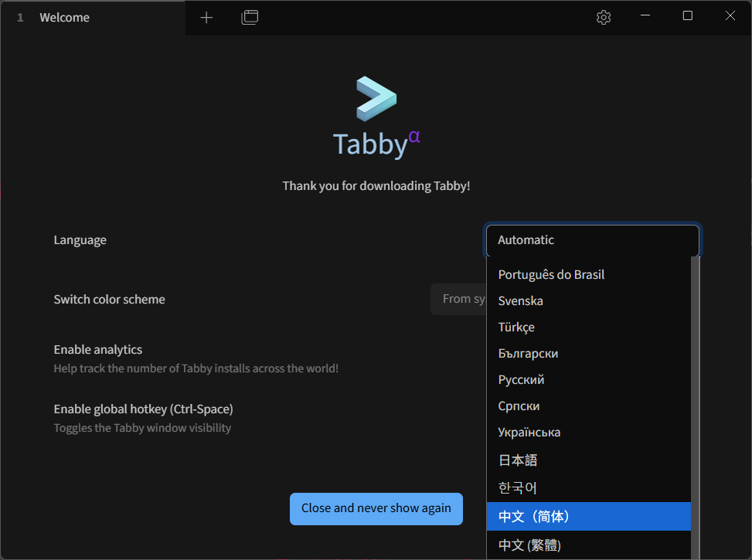Minimize the Tabby window
Image resolution: width=752 pixels, height=560 pixels.
coord(645,15)
